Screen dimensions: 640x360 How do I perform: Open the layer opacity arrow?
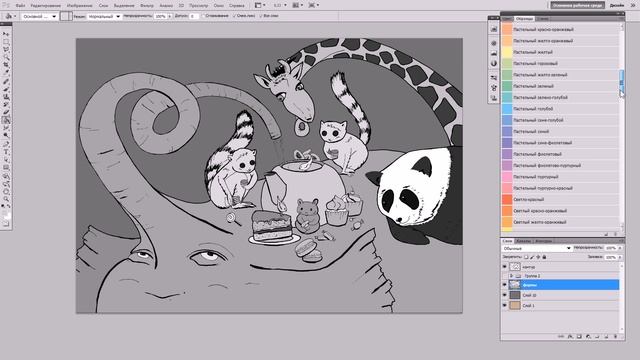point(620,248)
